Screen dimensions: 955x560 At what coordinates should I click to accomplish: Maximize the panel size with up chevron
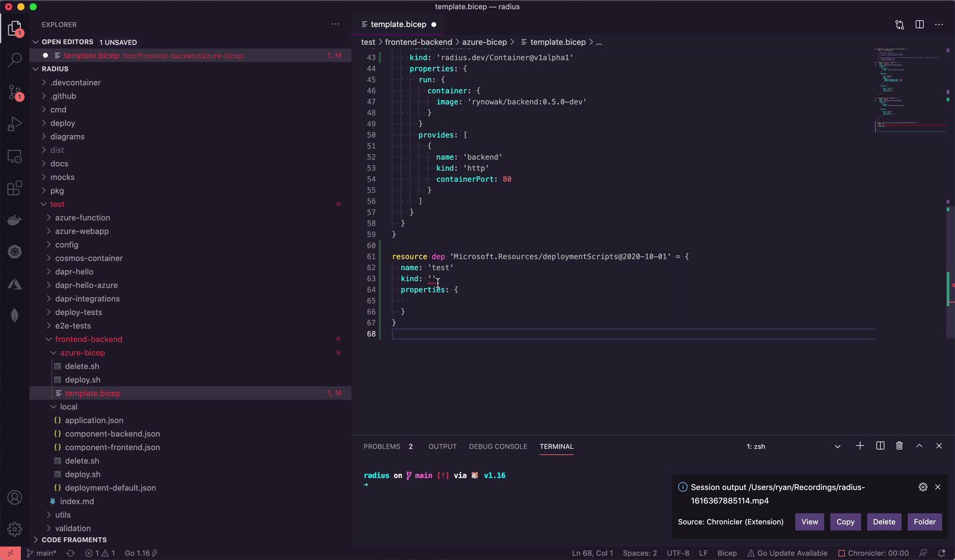point(919,446)
